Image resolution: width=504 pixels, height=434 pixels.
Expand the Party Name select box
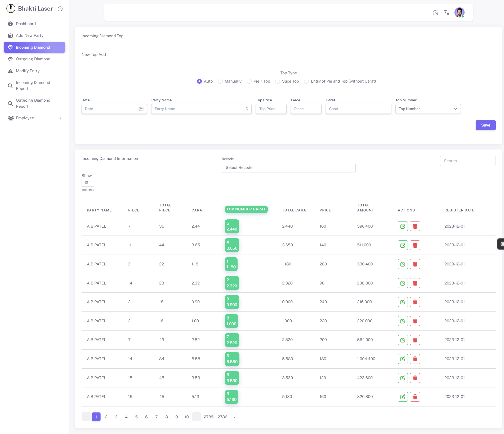[x=201, y=109]
